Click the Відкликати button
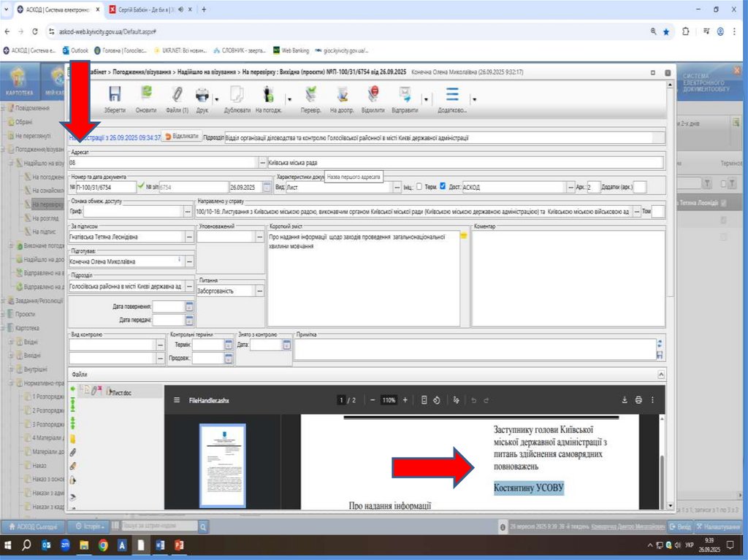748x560 pixels. point(180,137)
